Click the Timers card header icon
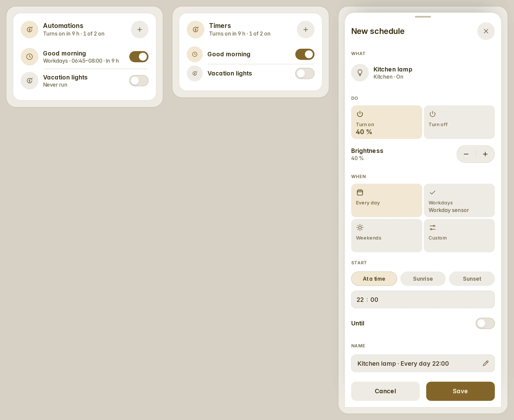This screenshot has width=514, height=420. click(x=195, y=30)
